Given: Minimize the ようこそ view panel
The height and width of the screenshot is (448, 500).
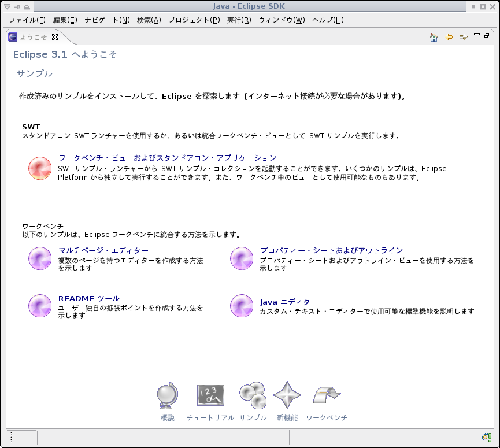Looking at the screenshot, I should point(477,35).
